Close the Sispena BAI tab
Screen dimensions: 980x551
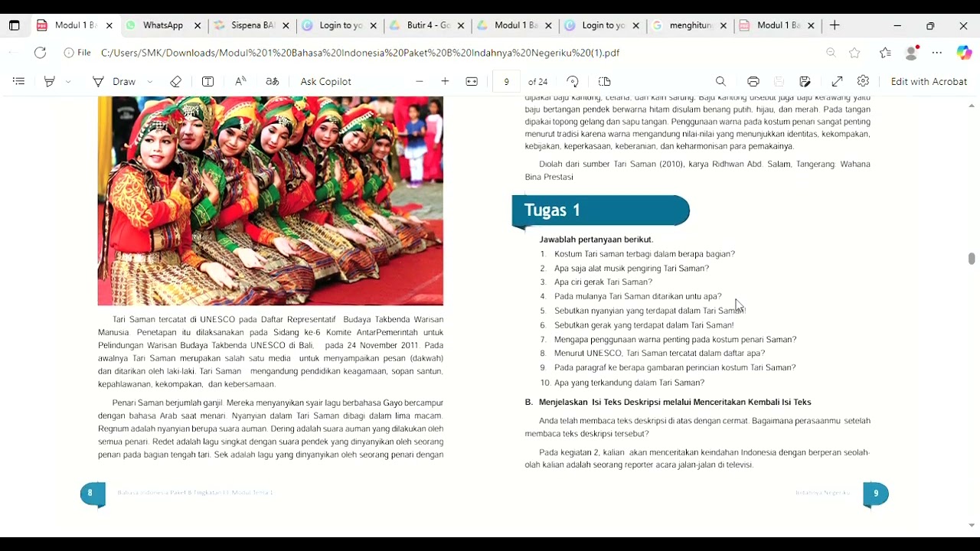click(286, 25)
